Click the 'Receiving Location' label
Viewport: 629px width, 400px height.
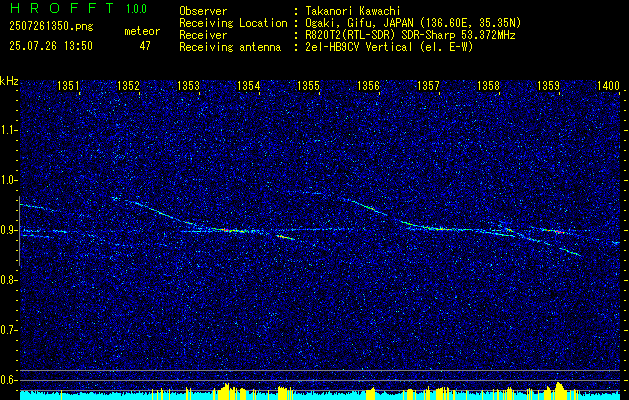(x=233, y=23)
